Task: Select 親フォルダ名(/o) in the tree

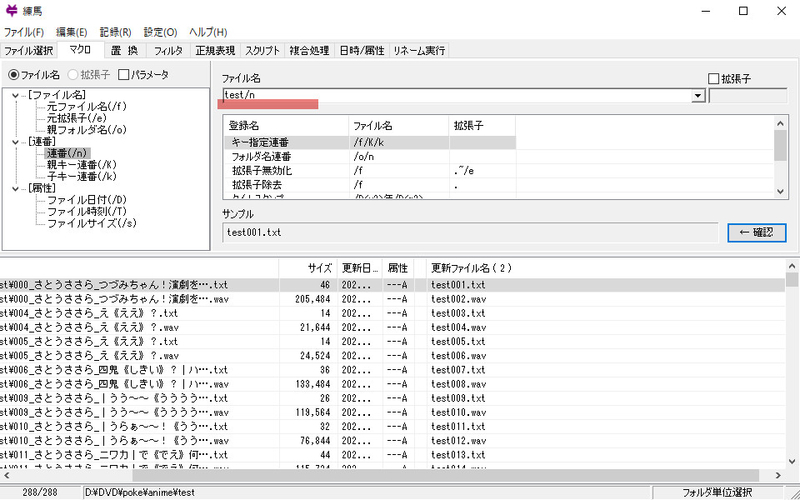Action: [86, 130]
